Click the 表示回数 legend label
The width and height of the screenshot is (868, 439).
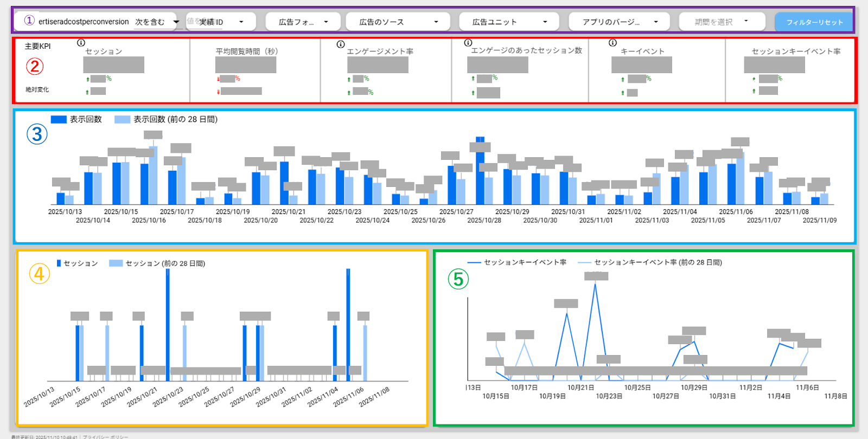click(x=86, y=119)
